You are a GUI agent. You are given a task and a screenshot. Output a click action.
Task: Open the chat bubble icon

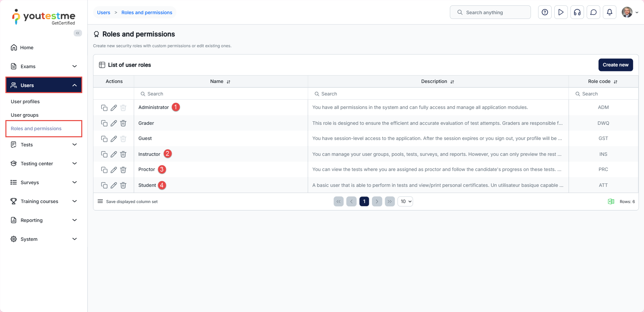(x=593, y=12)
